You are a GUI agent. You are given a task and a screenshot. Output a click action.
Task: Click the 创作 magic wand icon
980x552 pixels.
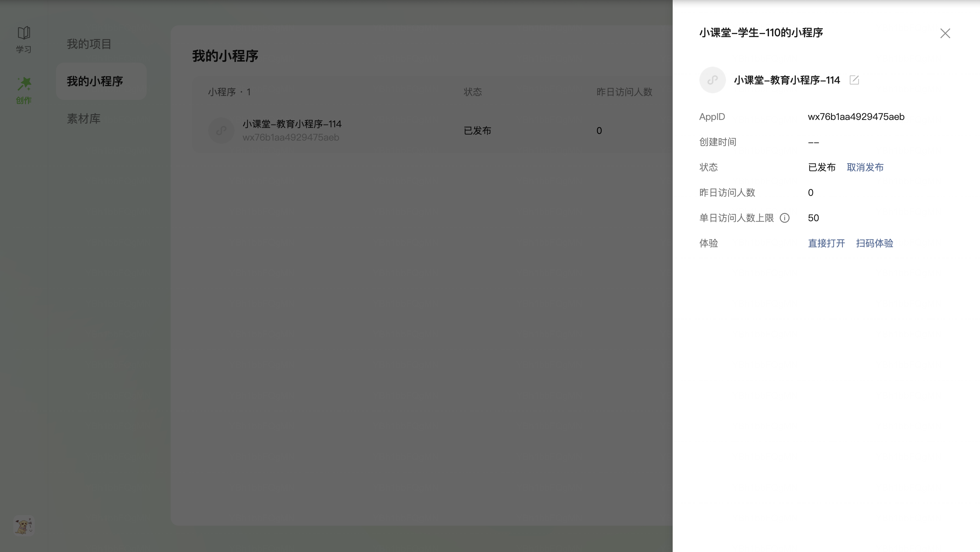(x=24, y=84)
